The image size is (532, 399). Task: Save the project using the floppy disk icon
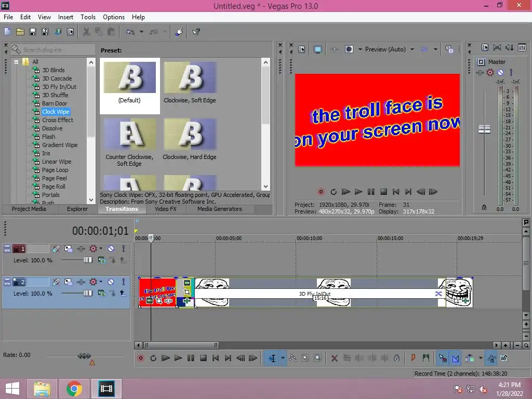33,32
